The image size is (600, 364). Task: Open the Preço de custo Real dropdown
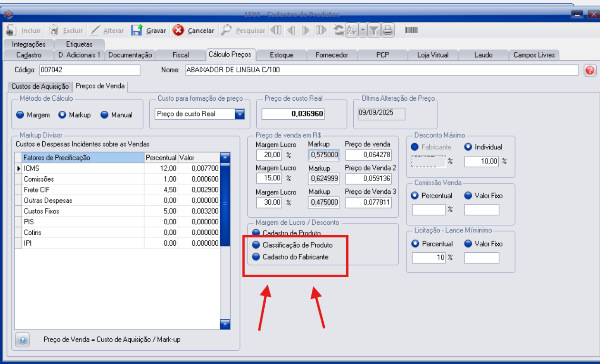(240, 114)
